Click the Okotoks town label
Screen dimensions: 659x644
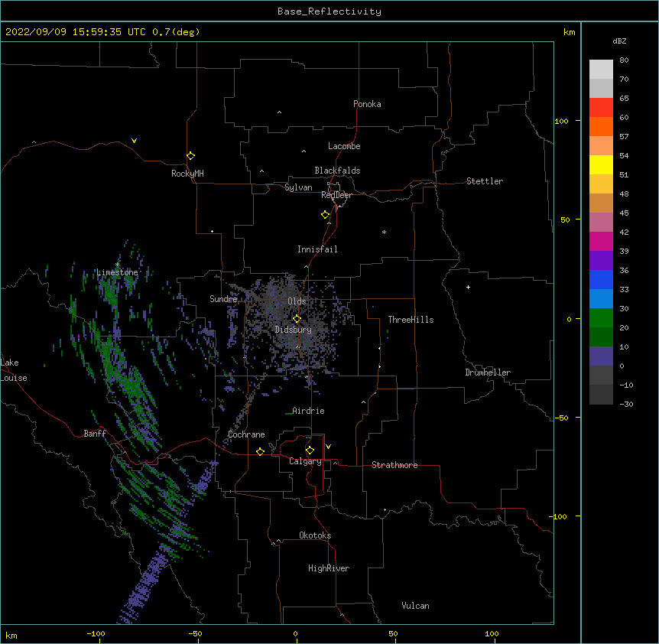315,535
